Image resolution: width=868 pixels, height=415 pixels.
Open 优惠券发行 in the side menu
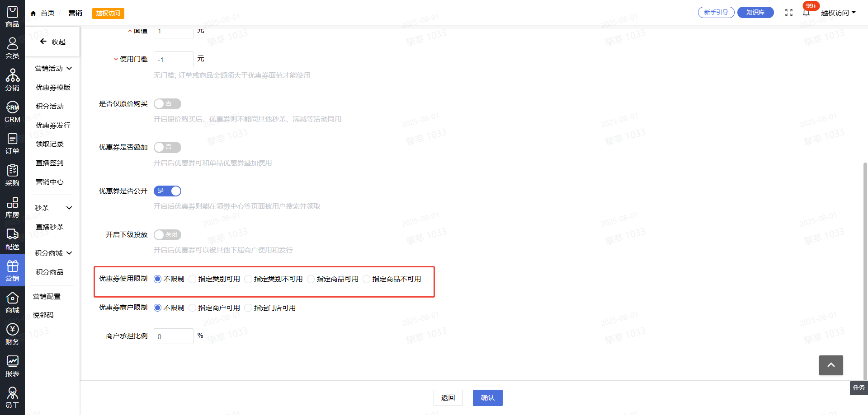tap(53, 126)
